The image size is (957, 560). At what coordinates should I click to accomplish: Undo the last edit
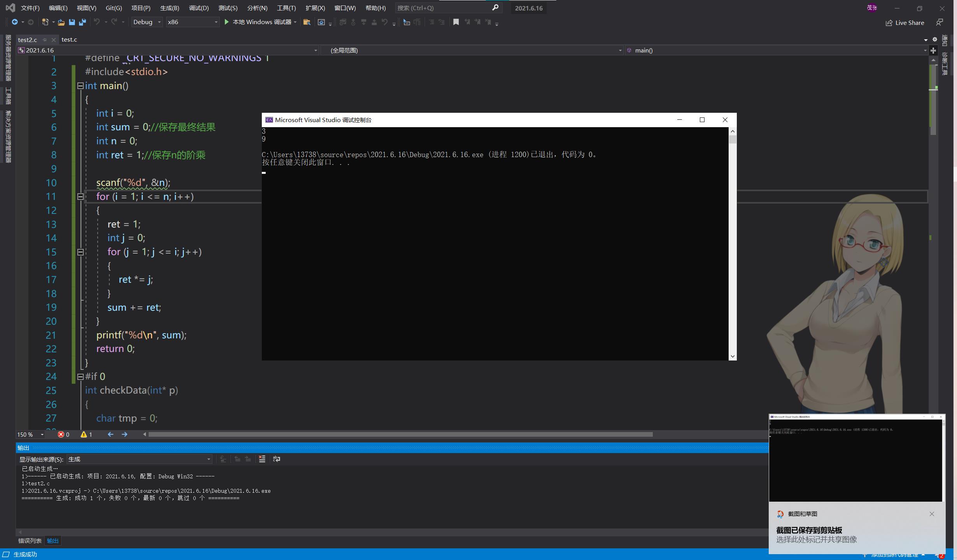[x=96, y=22]
